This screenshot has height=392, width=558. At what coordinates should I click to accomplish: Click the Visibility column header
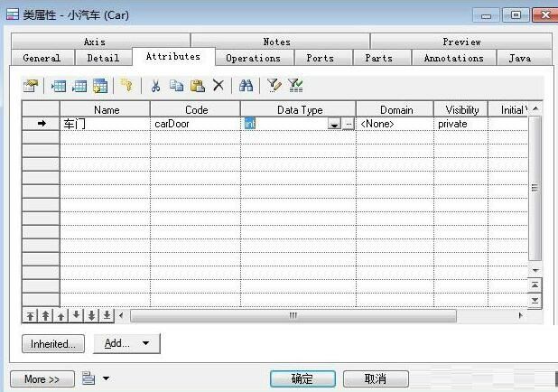pyautogui.click(x=461, y=109)
